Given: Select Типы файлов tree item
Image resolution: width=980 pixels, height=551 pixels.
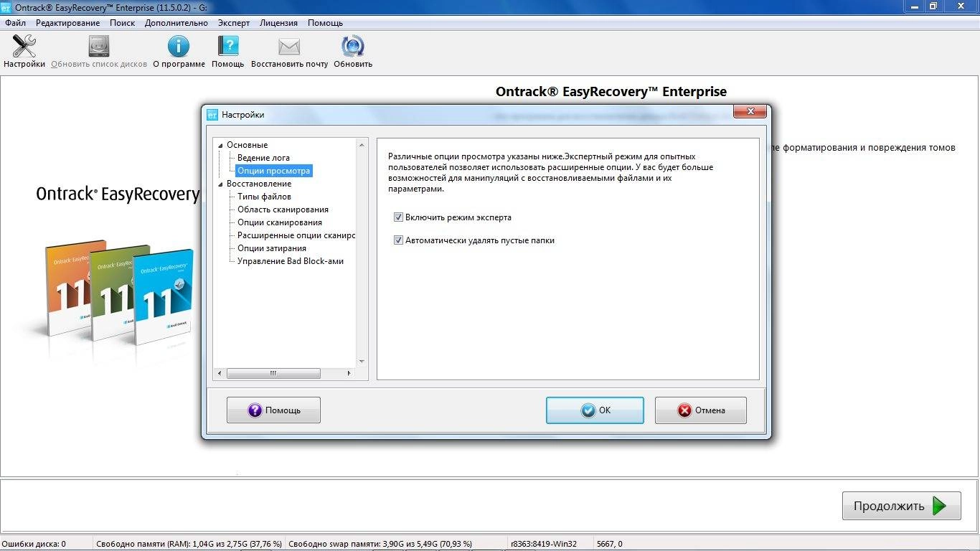Looking at the screenshot, I should click(264, 197).
